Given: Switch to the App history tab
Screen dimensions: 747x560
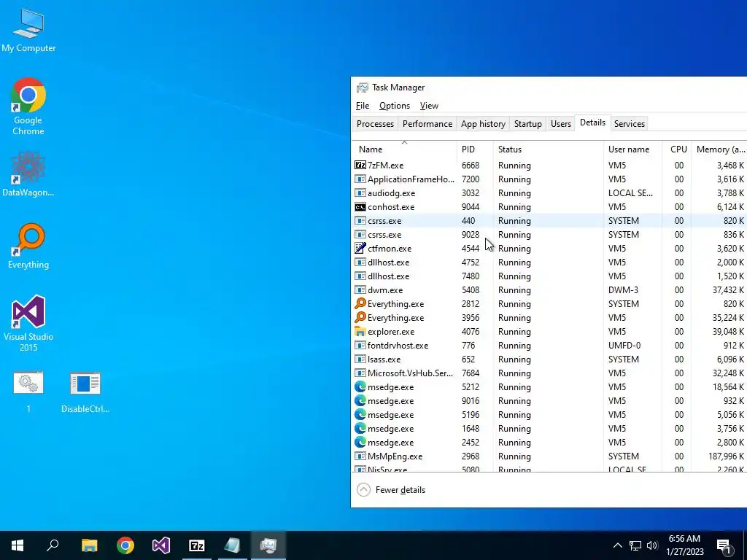Looking at the screenshot, I should click(483, 124).
